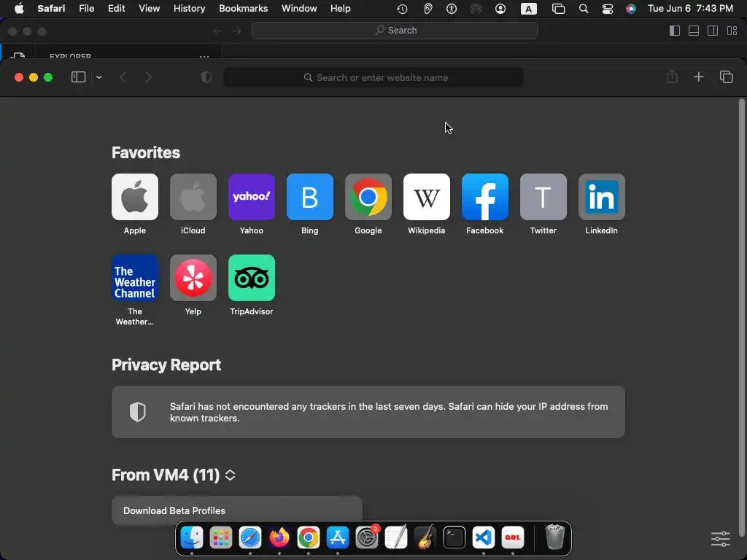Viewport: 747px width, 560px height.
Task: Open the Facebook favorite
Action: [485, 197]
